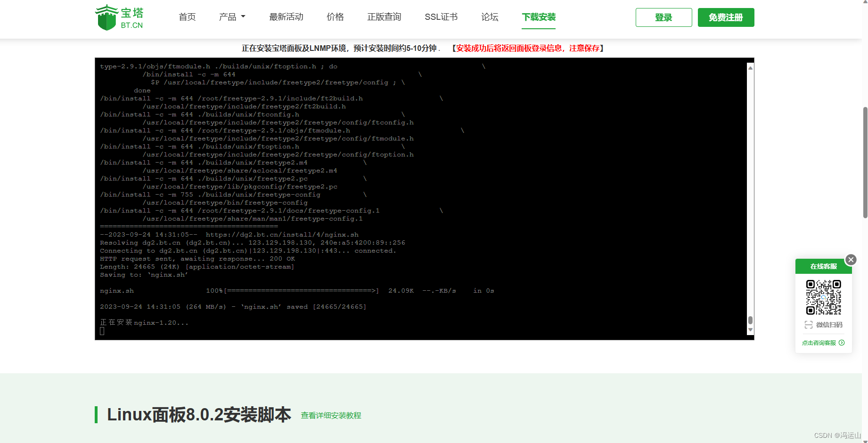868x443 pixels.
Task: Click the 微信扫码 scan icon
Action: pyautogui.click(x=809, y=325)
